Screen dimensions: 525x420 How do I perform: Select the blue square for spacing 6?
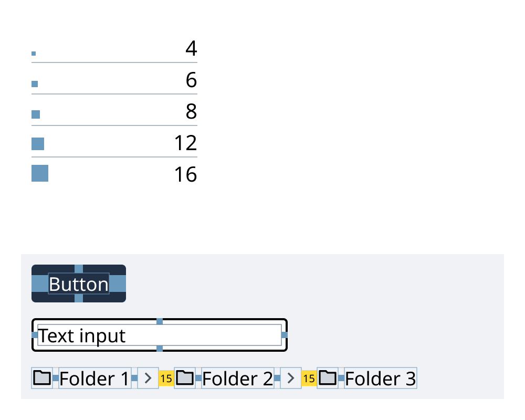(x=35, y=84)
